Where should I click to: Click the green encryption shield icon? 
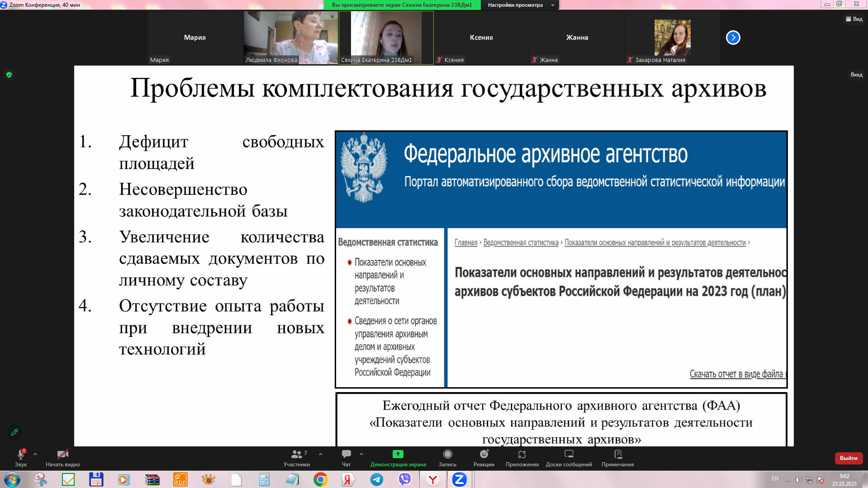pyautogui.click(x=9, y=75)
